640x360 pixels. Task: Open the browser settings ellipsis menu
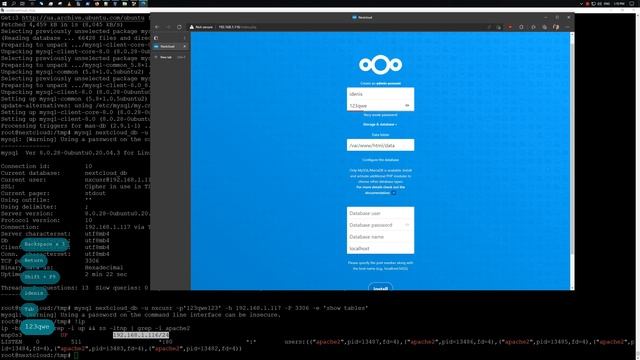coord(567,27)
